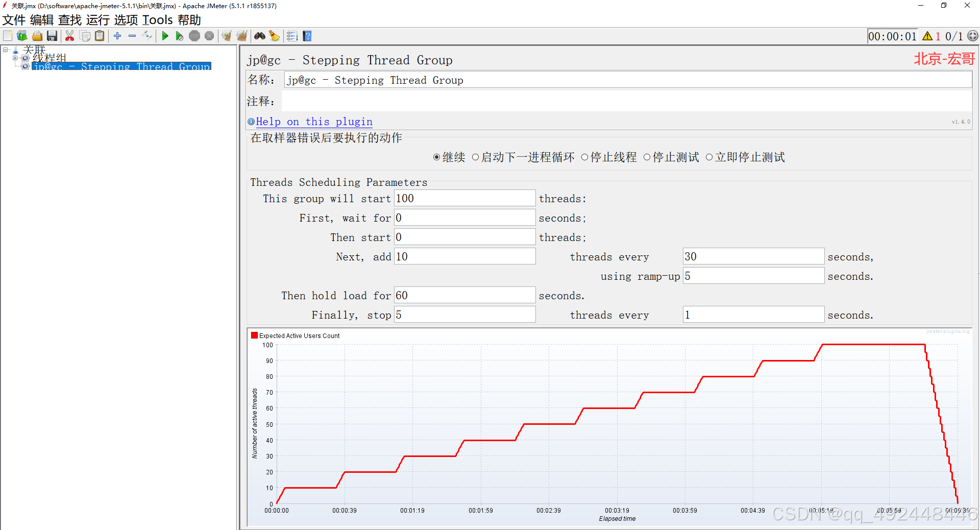Viewport: 980px width, 530px height.
Task: Expand all tree nodes with plus icon
Action: [x=117, y=36]
